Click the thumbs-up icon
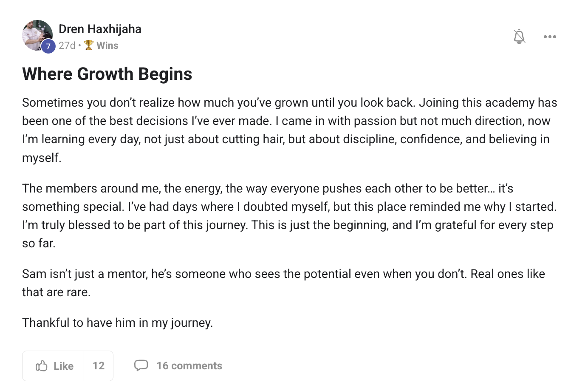588x391 pixels. (42, 365)
